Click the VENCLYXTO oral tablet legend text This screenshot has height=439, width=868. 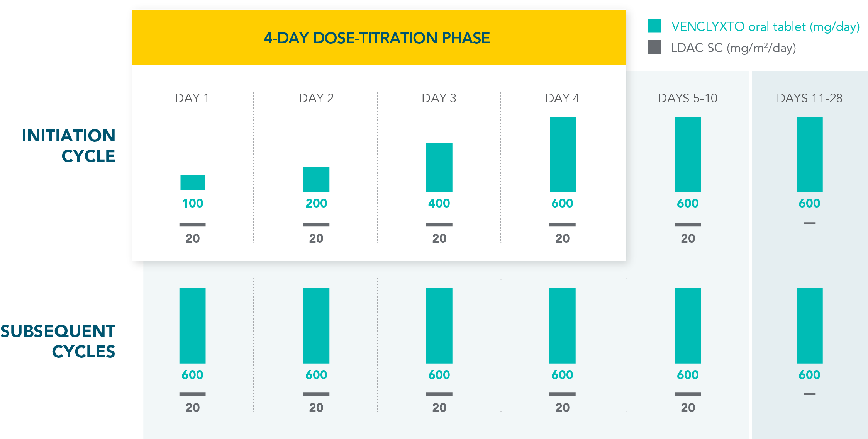765,27
